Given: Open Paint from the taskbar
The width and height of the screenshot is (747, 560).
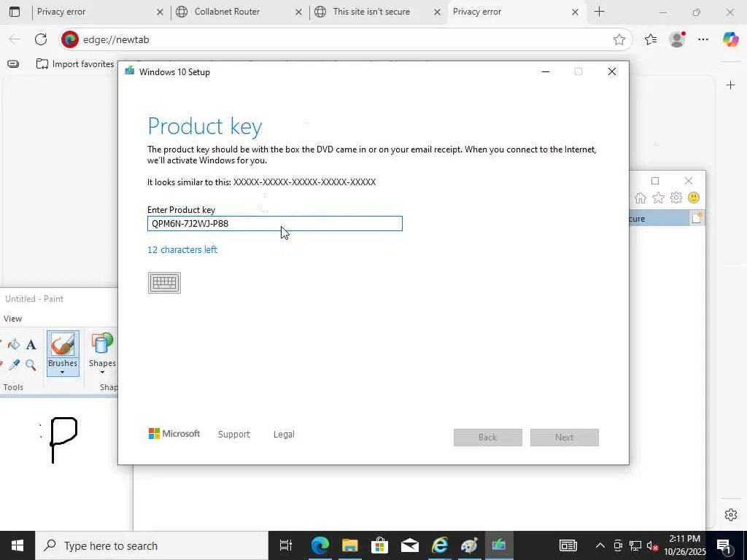Looking at the screenshot, I should [x=469, y=545].
